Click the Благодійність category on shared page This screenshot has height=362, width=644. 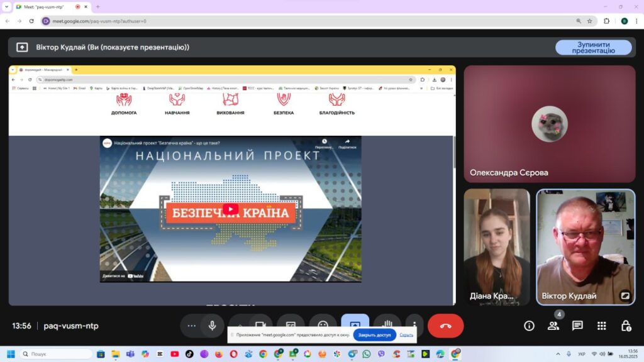[x=337, y=105]
